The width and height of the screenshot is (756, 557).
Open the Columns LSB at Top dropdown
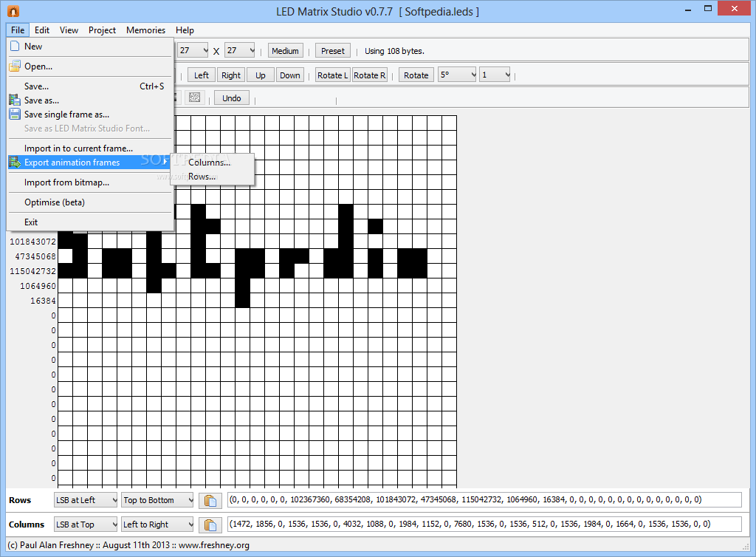[86, 524]
